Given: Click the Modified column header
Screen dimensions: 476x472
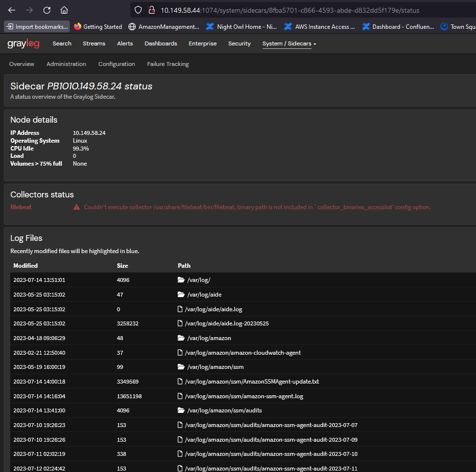Looking at the screenshot, I should click(25, 266).
